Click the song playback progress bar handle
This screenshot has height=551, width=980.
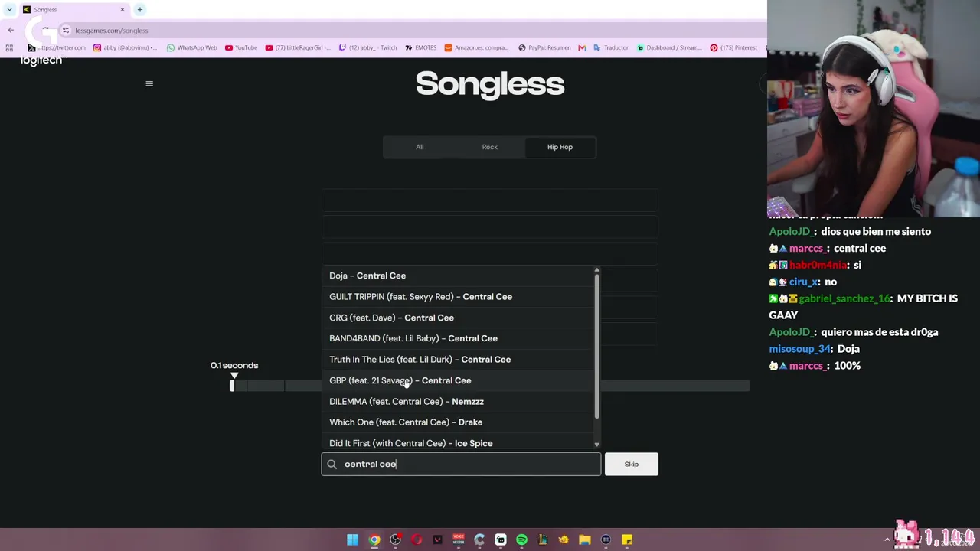coord(232,386)
